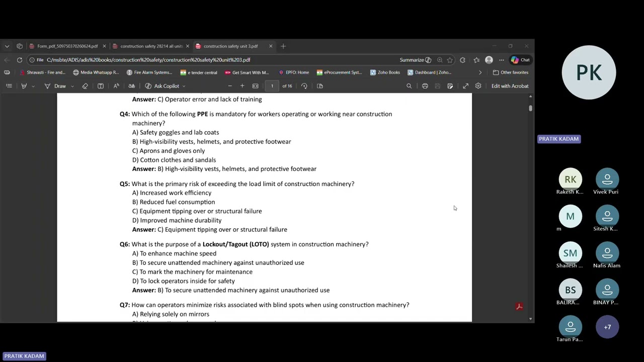The image size is (644, 362).
Task: Toggle the Page view icon
Action: (320, 86)
